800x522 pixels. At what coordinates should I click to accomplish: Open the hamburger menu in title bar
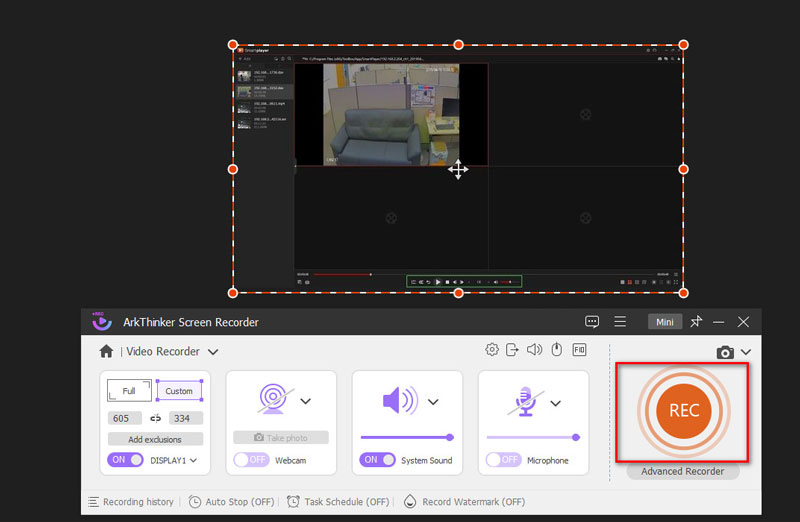click(x=620, y=321)
